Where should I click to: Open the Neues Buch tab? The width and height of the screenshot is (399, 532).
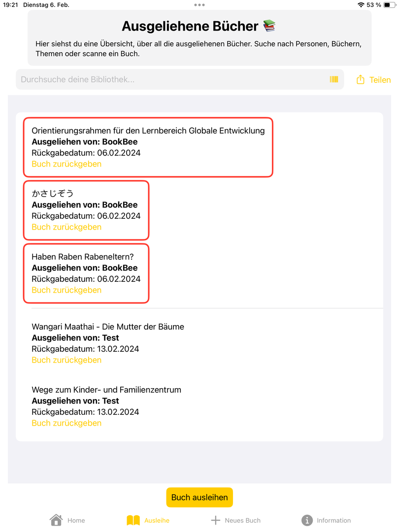242,520
